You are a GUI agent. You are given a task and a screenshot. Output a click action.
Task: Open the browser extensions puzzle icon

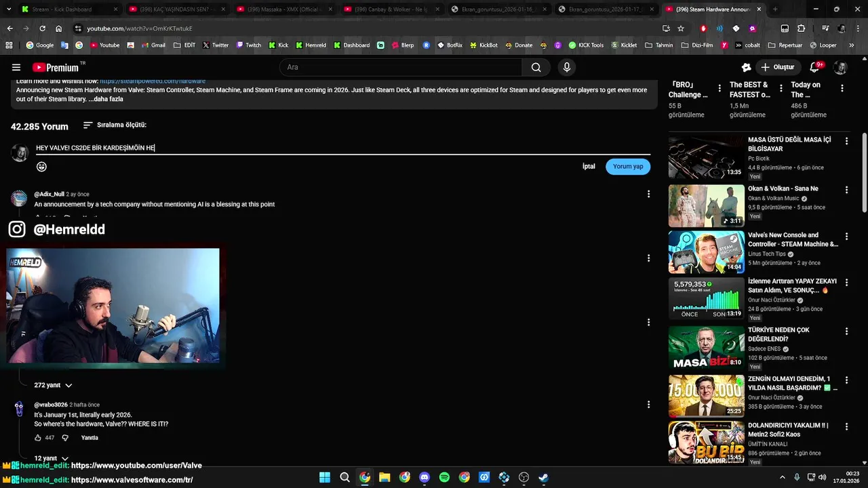802,28
